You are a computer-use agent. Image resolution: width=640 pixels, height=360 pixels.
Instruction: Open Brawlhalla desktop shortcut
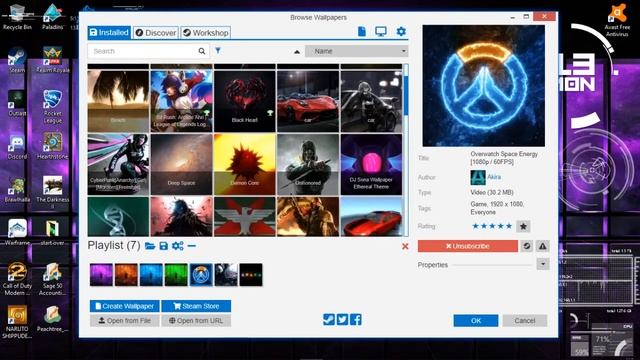(17, 190)
